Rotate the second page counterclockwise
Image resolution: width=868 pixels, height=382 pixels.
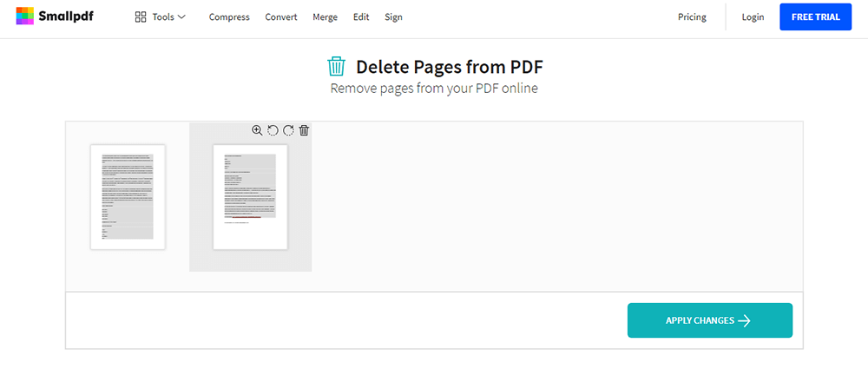tap(273, 130)
